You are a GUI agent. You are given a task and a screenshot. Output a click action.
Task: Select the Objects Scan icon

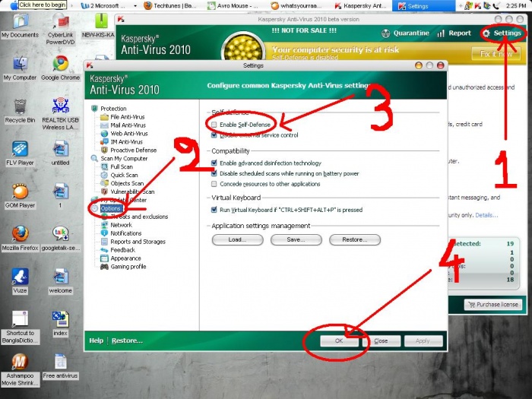105,183
